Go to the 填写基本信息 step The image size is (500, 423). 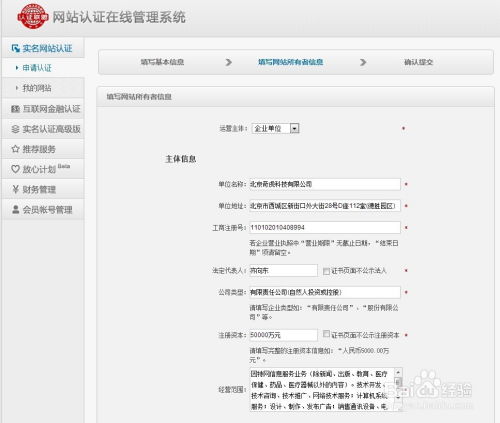(162, 62)
